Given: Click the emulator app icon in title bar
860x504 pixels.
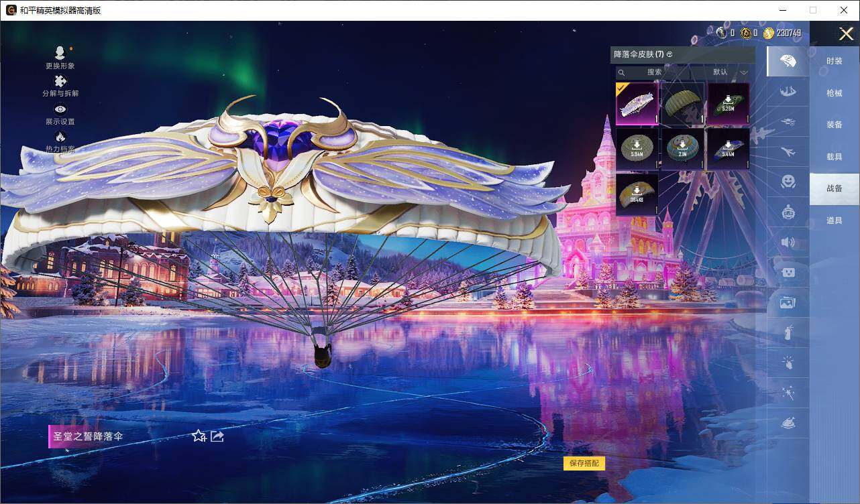Looking at the screenshot, I should (x=11, y=10).
